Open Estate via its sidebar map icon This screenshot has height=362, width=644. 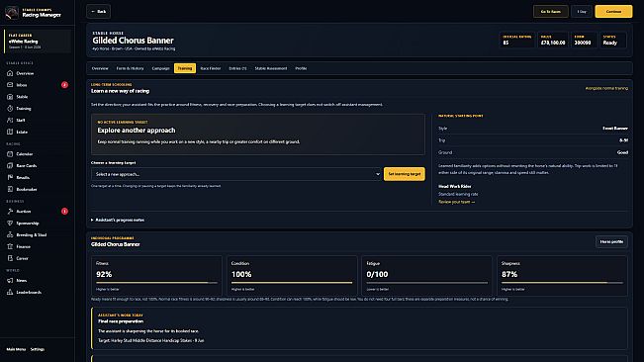point(10,133)
